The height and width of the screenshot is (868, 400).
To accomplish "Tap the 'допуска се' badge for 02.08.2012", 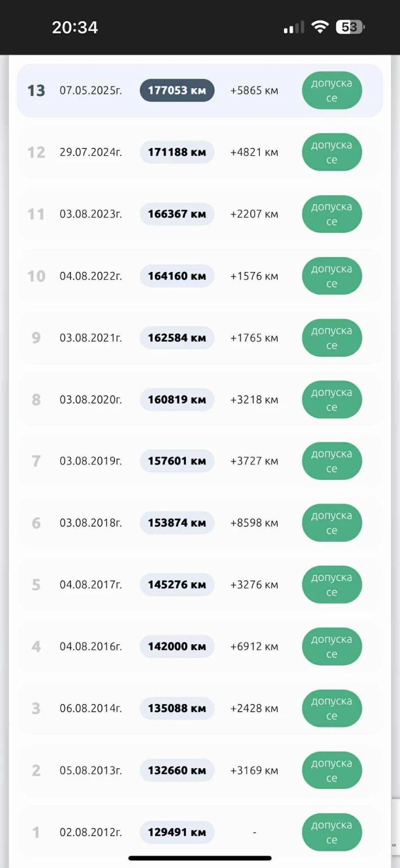I will [x=332, y=832].
